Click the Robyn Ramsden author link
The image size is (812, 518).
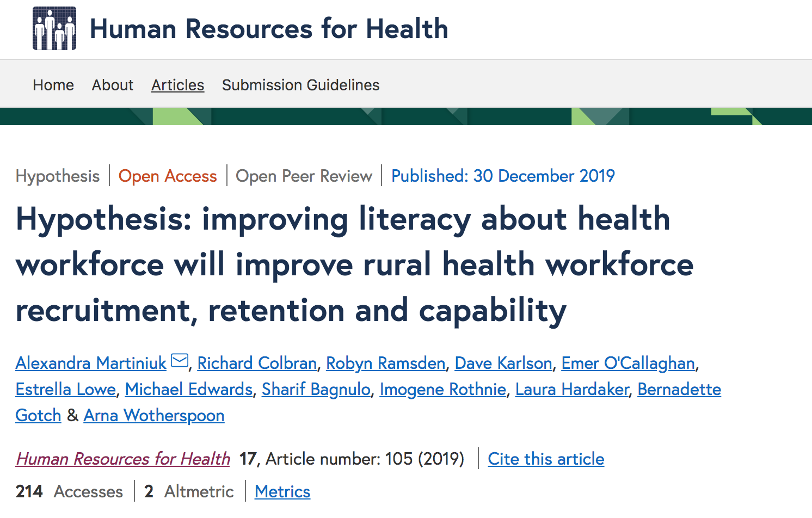coord(385,363)
